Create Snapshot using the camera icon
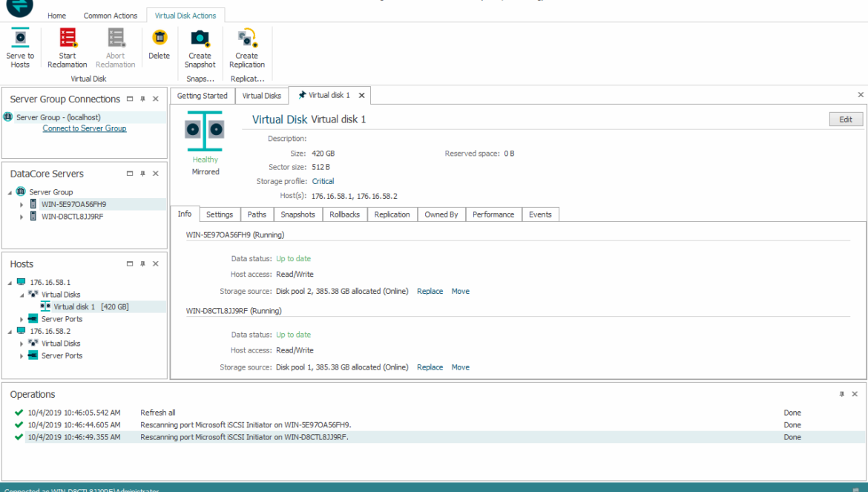868x492 pixels. click(200, 38)
